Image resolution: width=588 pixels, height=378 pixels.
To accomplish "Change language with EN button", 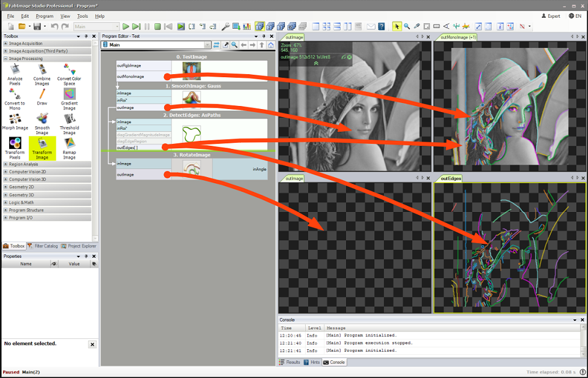I will pos(575,16).
